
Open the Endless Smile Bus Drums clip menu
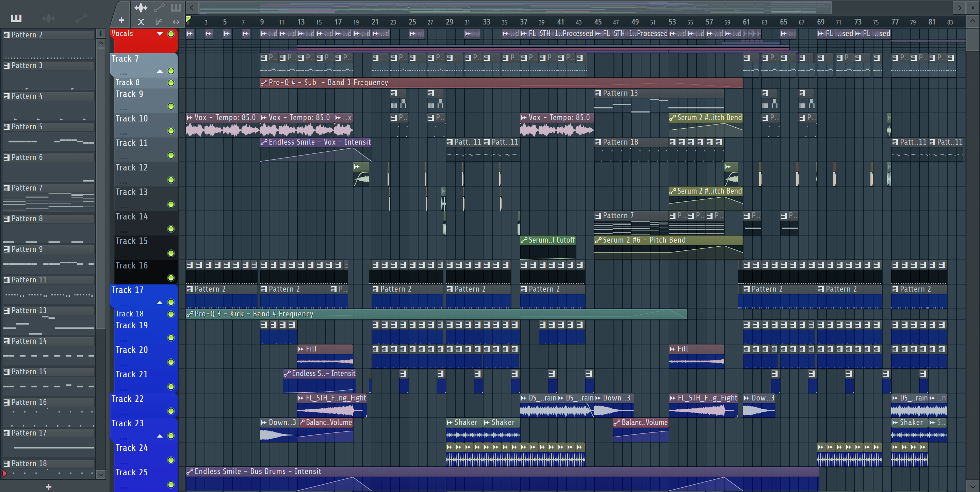click(190, 472)
